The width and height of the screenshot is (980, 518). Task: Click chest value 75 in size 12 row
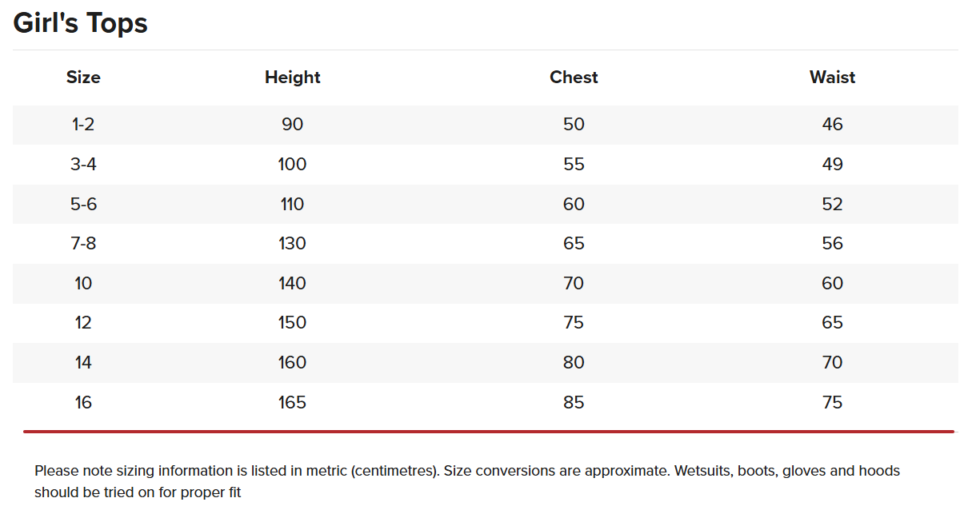tap(574, 323)
